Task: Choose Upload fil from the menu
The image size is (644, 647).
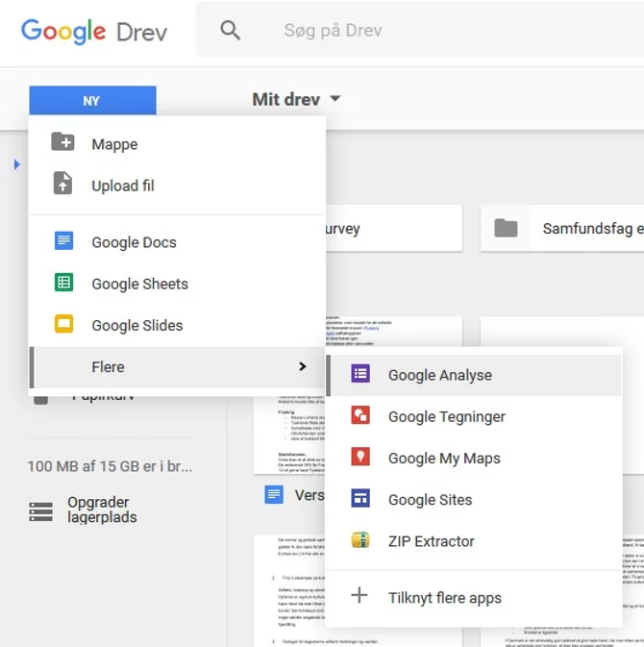Action: coord(177,186)
